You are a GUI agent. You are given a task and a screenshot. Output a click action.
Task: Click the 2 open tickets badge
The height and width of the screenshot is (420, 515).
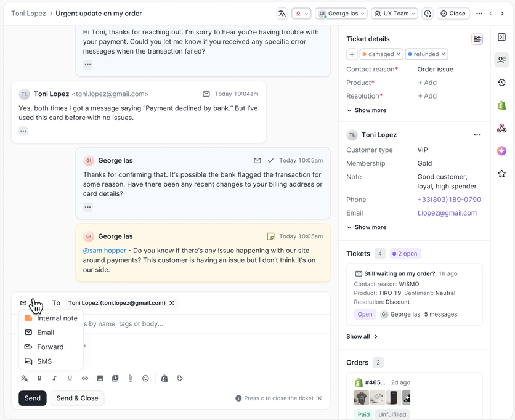click(405, 254)
